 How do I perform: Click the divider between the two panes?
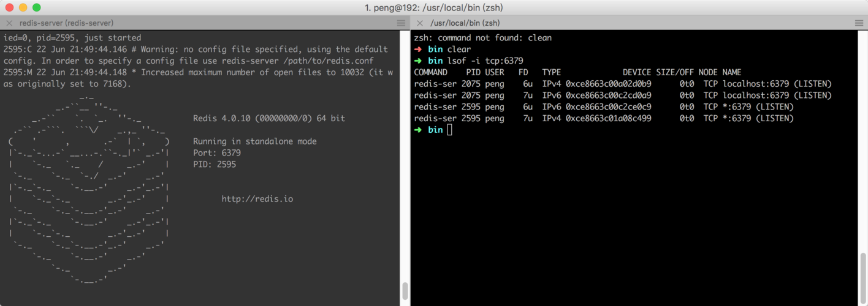click(409, 165)
